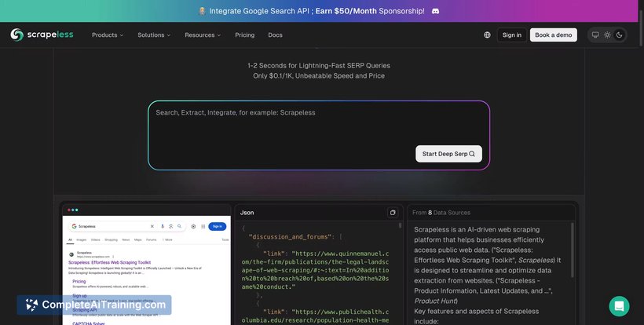Click the Pricing sitelink in preview
This screenshot has width=644, height=325.
pyautogui.click(x=79, y=282)
